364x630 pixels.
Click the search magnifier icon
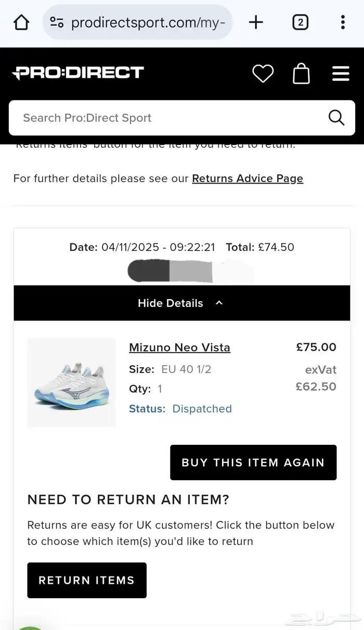[x=336, y=118]
